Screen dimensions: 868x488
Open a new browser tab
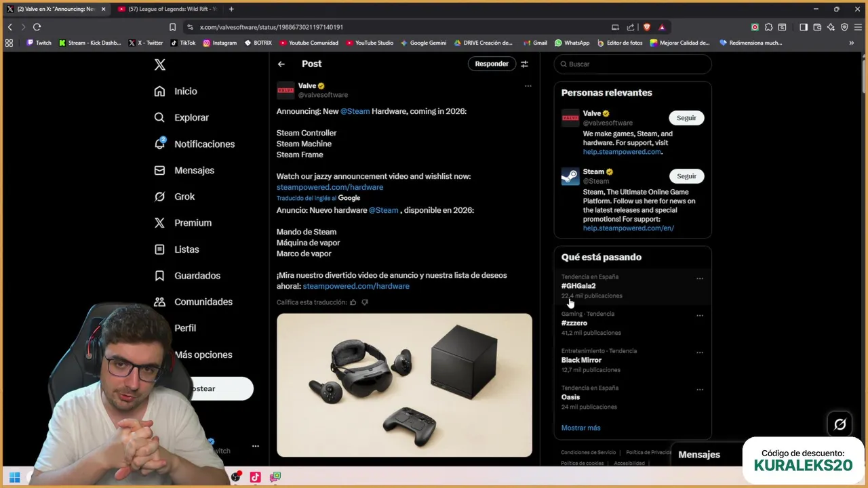click(231, 9)
